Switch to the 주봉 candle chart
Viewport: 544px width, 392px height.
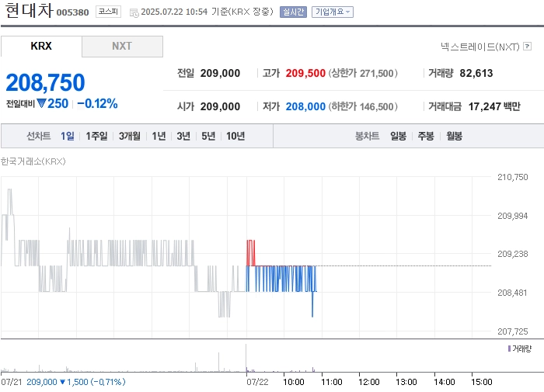[x=426, y=136]
